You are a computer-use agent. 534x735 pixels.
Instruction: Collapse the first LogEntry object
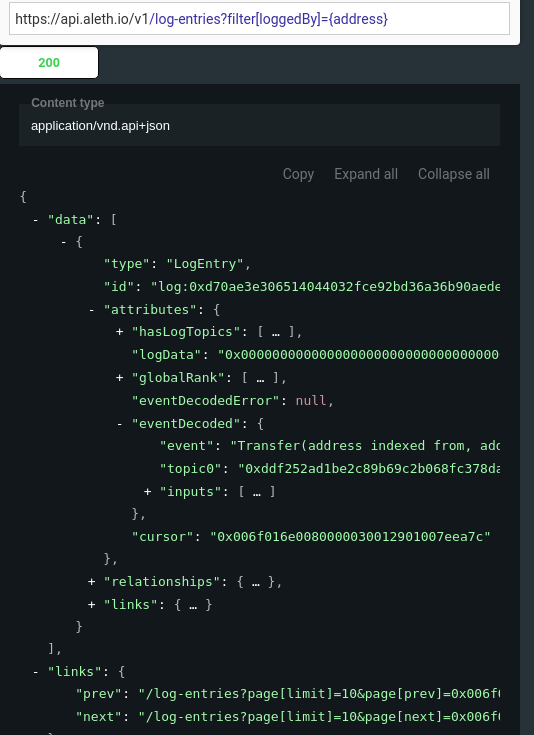pyautogui.click(x=64, y=242)
